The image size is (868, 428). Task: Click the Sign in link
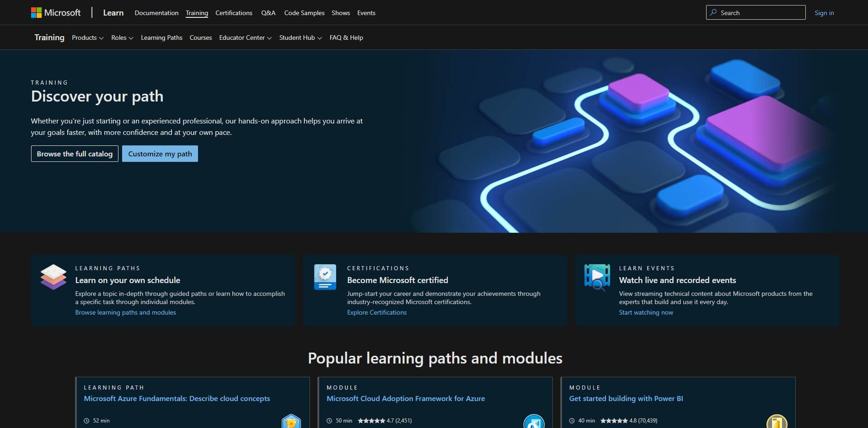(x=824, y=13)
